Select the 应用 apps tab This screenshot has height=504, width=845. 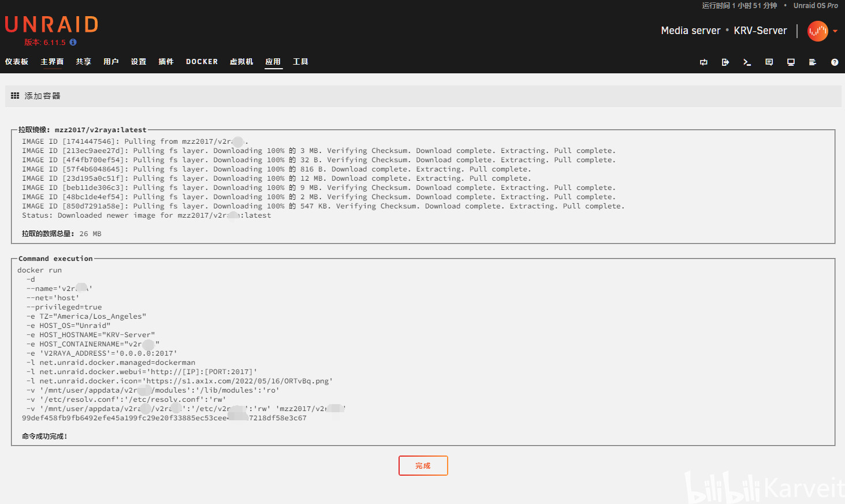tap(273, 62)
